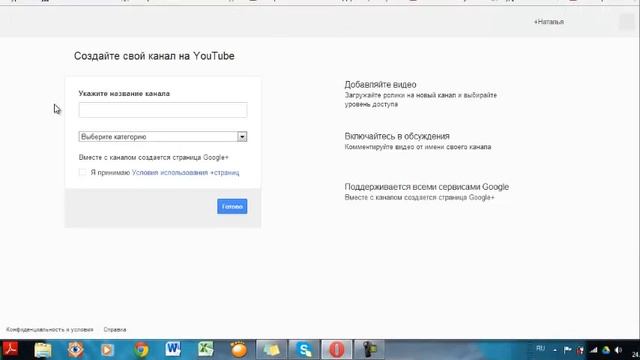Switch to the Opera browser in the taskbar
This screenshot has height=360, width=640.
point(337,350)
